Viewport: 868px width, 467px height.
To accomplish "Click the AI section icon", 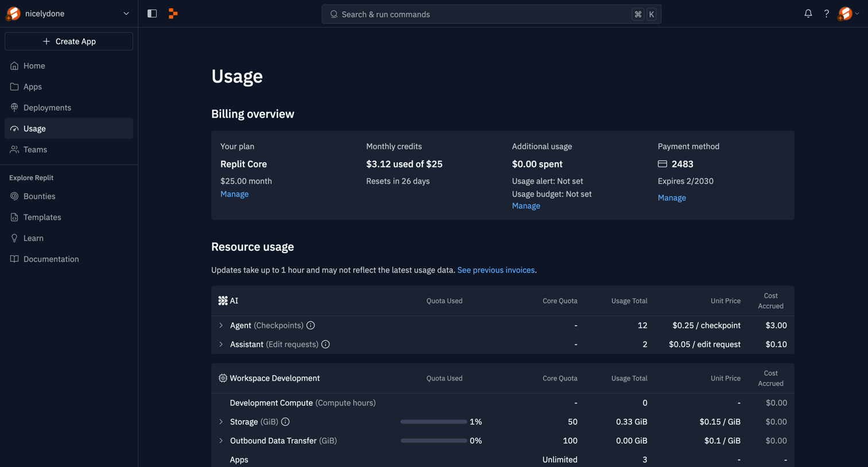I will click(223, 301).
